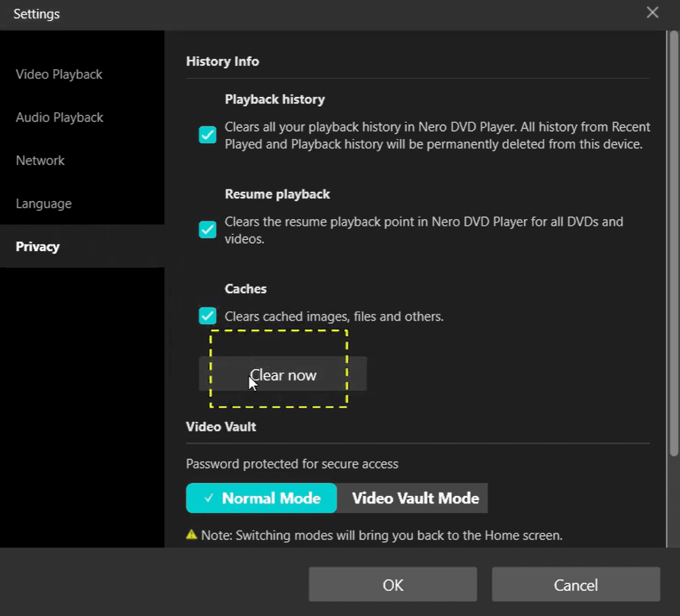Screen dimensions: 680x616
Task: Select the Normal Mode option
Action: pyautogui.click(x=261, y=498)
